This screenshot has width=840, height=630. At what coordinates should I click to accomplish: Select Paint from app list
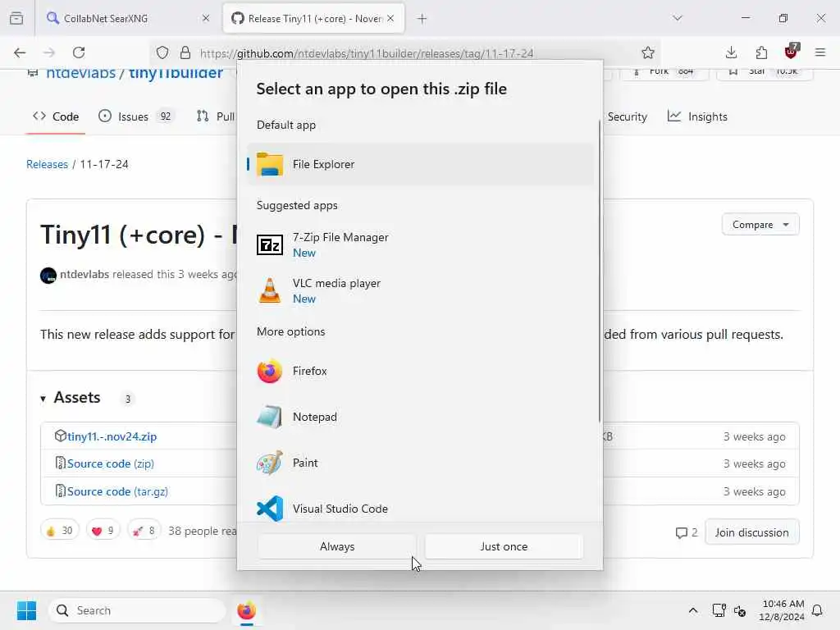point(421,463)
